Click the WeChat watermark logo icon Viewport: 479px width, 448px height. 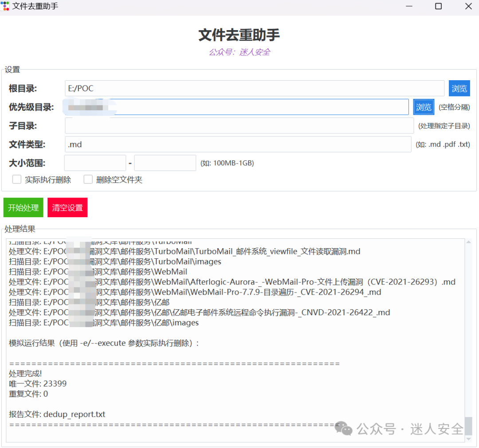[343, 429]
